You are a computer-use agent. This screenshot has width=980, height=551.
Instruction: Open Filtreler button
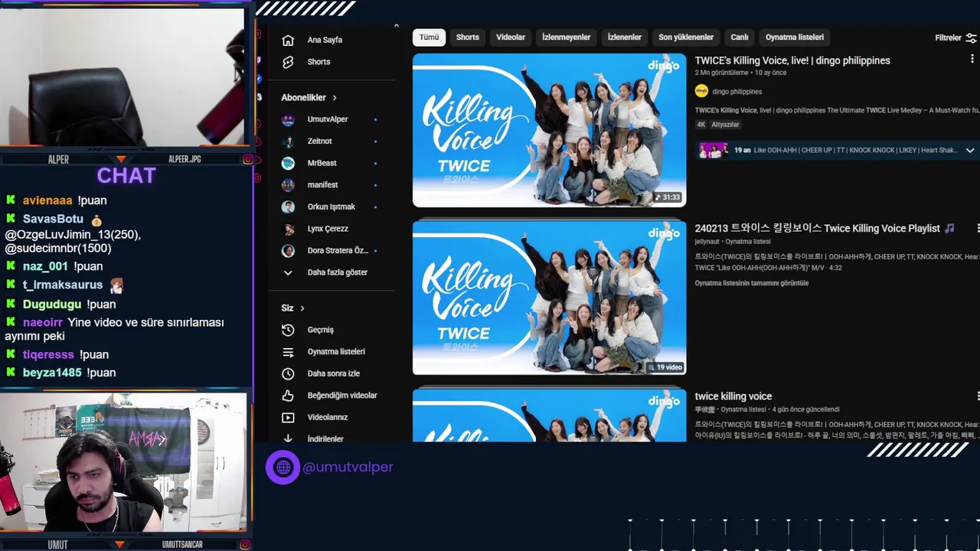(x=955, y=37)
